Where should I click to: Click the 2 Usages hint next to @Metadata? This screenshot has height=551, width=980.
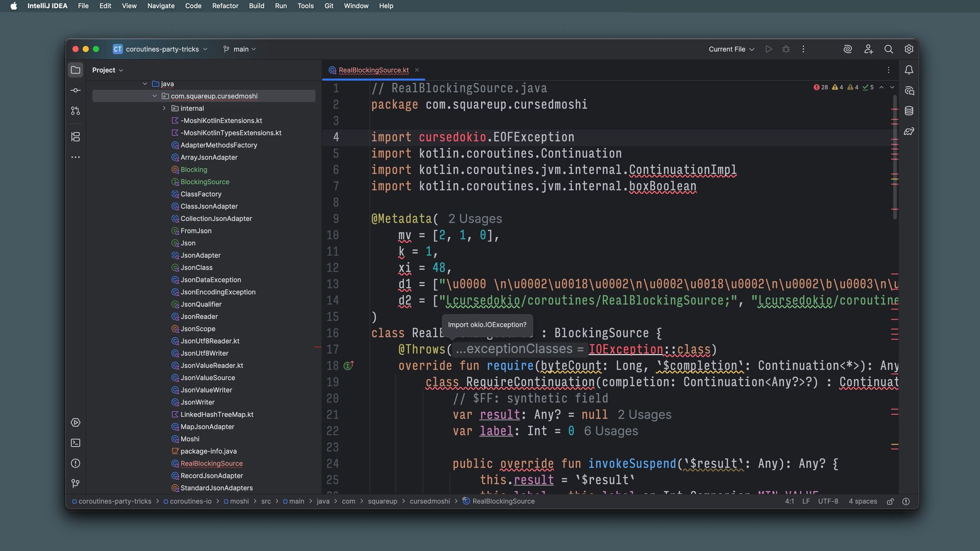(475, 219)
